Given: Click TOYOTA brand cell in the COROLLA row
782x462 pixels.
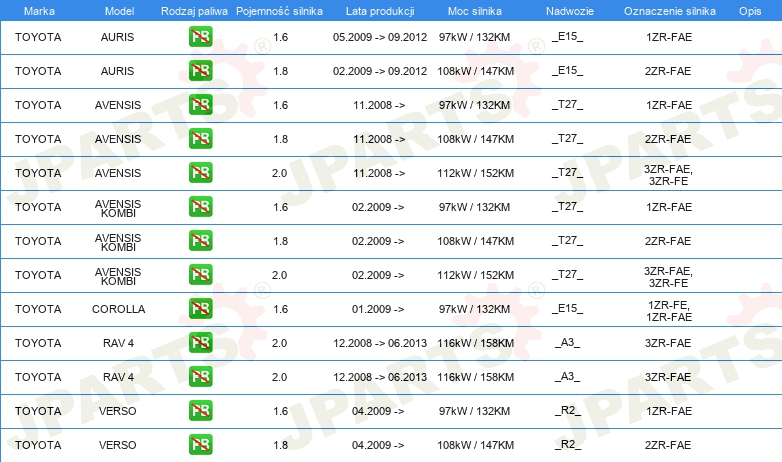Looking at the screenshot, I should tap(38, 309).
